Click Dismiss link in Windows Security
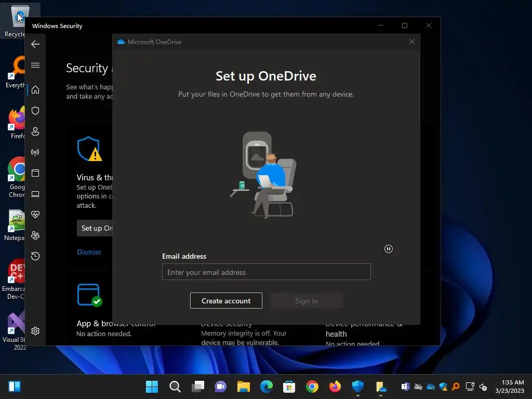The width and height of the screenshot is (532, 399). [x=89, y=252]
